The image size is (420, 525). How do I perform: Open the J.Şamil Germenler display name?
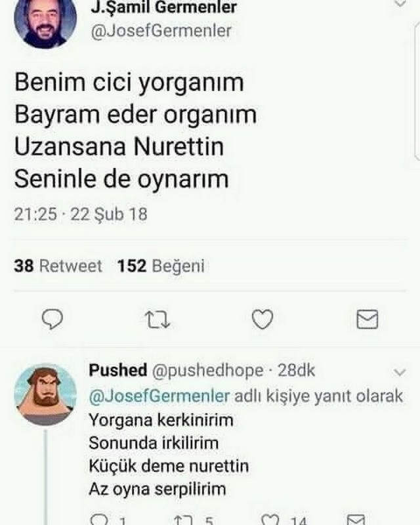[x=164, y=7]
